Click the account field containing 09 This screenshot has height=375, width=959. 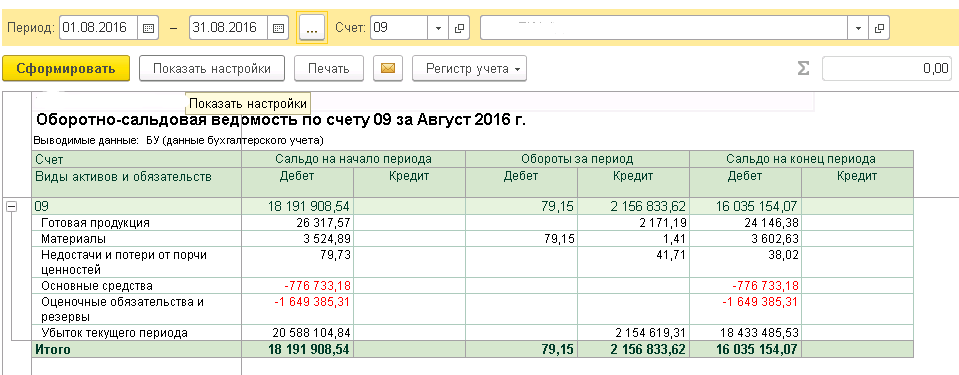pos(399,28)
